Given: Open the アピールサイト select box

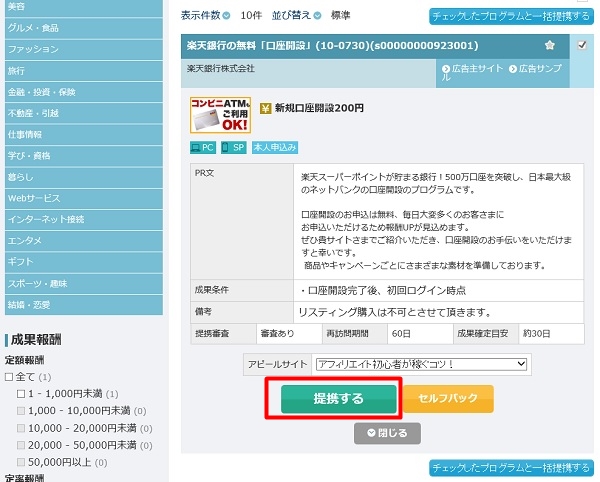Looking at the screenshot, I should pos(421,364).
